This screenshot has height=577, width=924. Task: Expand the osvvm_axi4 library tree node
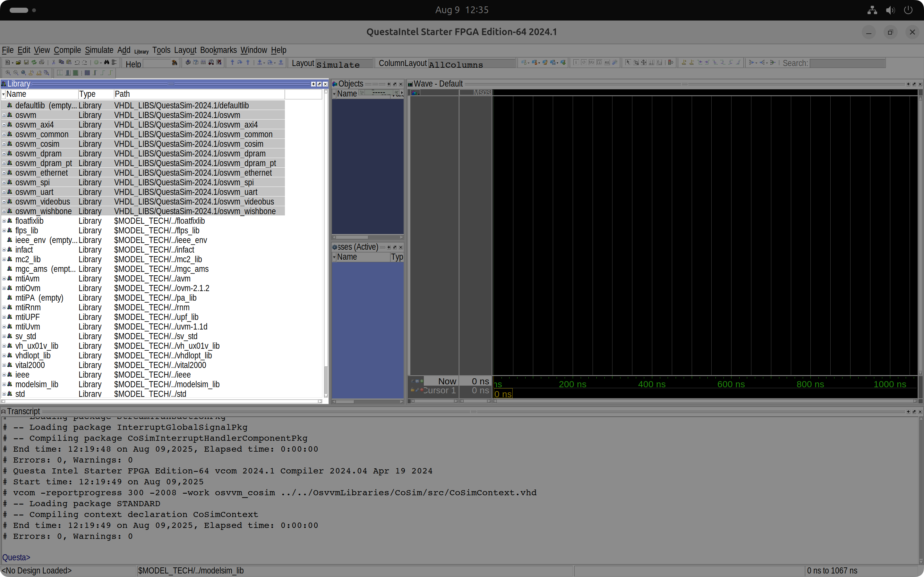pos(4,125)
